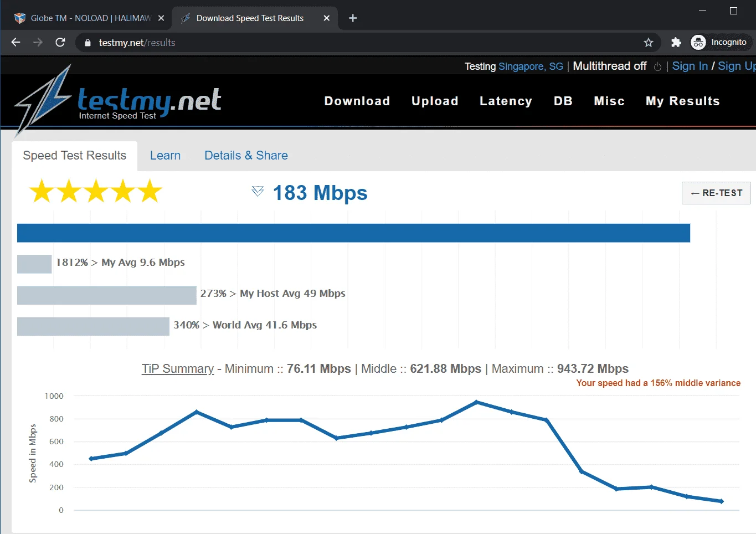Image resolution: width=756 pixels, height=534 pixels.
Task: Switch to the Learn tab
Action: tap(165, 156)
